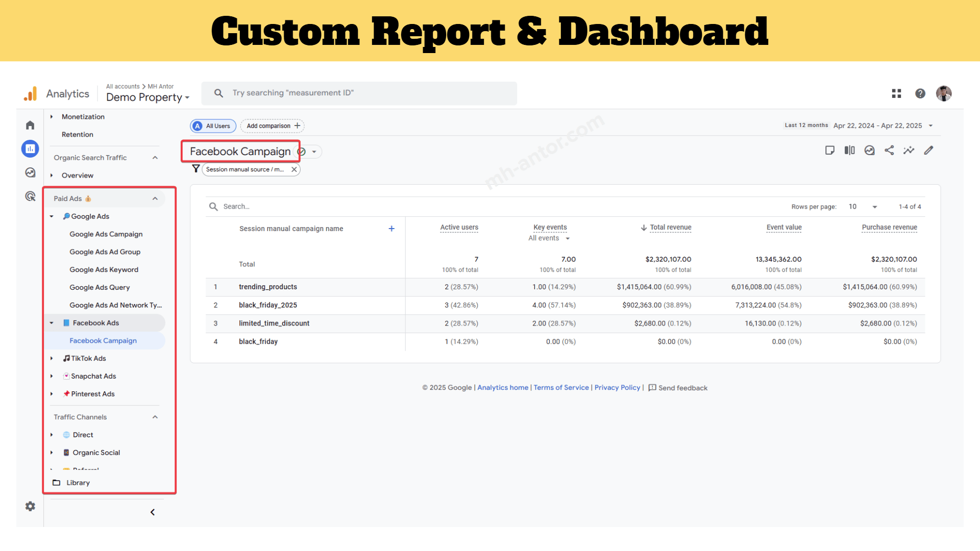The image size is (980, 551).
Task: Click the filter funnel icon
Action: click(195, 169)
